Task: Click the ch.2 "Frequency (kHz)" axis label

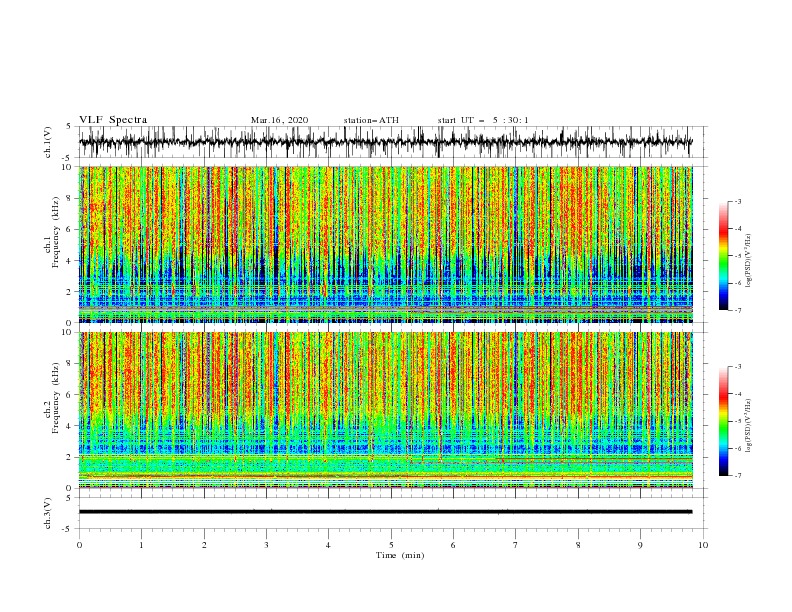Action: [55, 398]
